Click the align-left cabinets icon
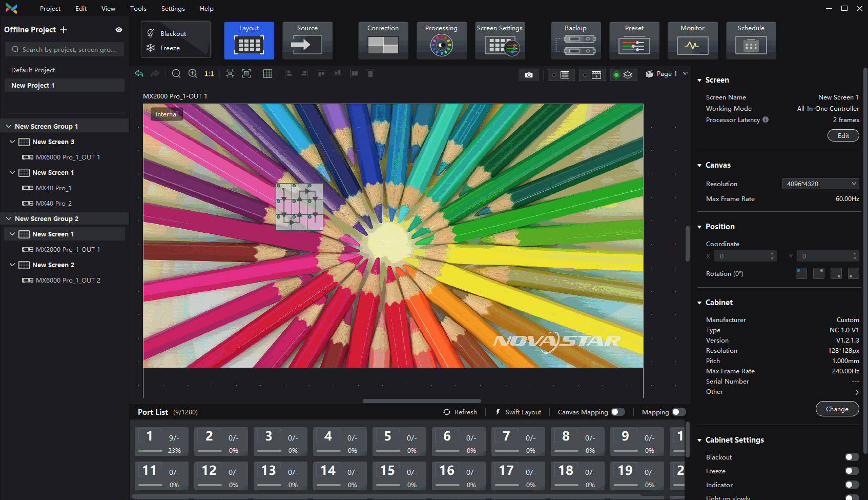 pos(289,74)
